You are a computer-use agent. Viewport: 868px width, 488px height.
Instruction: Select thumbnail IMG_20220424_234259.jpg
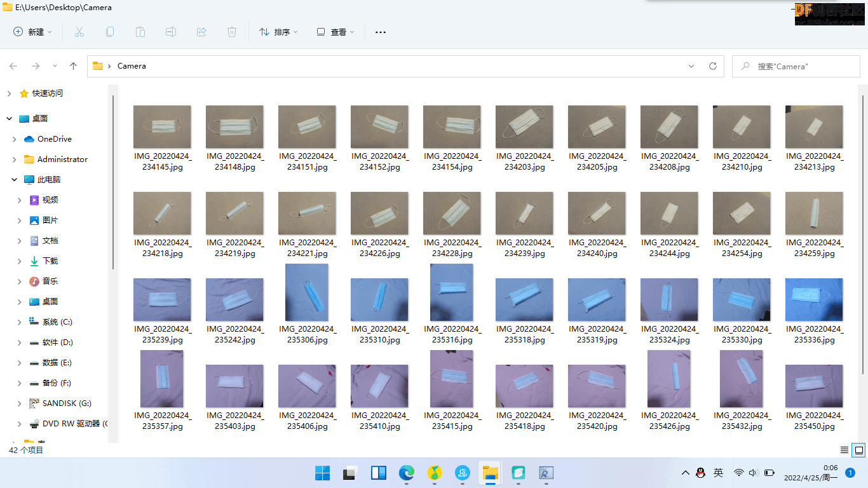click(x=814, y=213)
